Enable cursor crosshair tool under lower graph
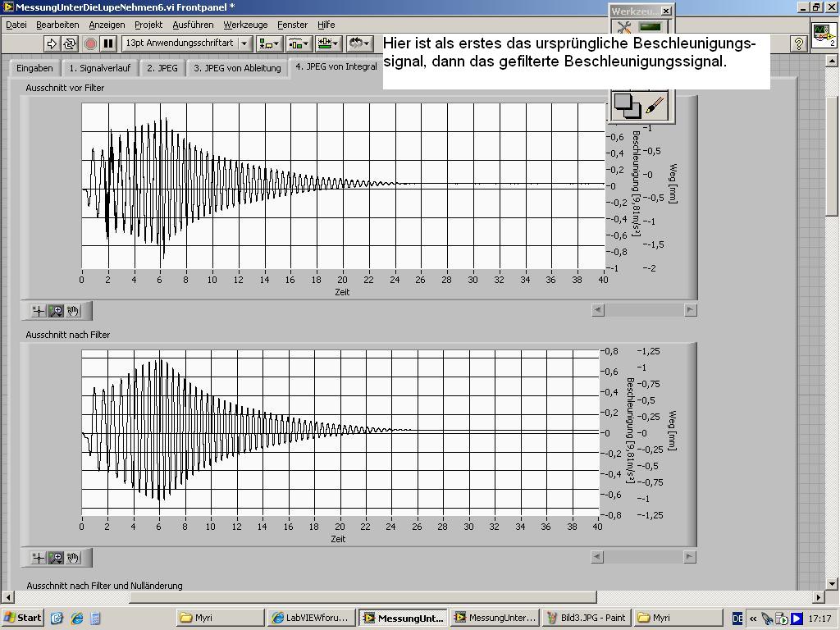Viewport: 840px width, 630px height. 38,558
